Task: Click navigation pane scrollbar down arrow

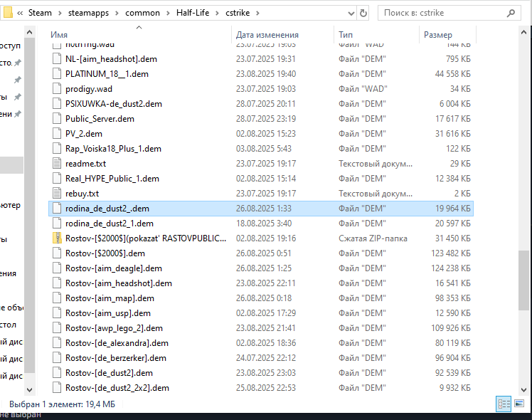Action: (x=30, y=390)
